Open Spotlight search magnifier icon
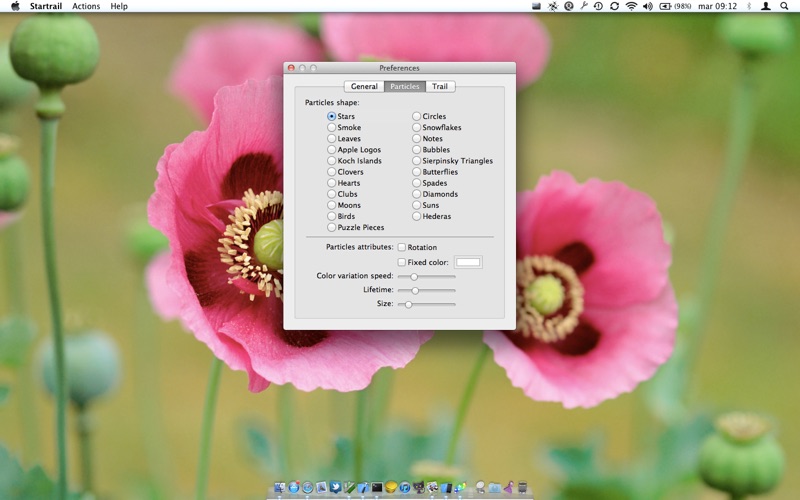 click(785, 6)
